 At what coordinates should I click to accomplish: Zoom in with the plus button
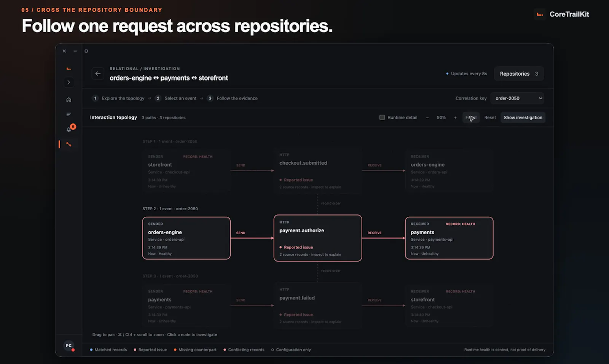pyautogui.click(x=455, y=118)
